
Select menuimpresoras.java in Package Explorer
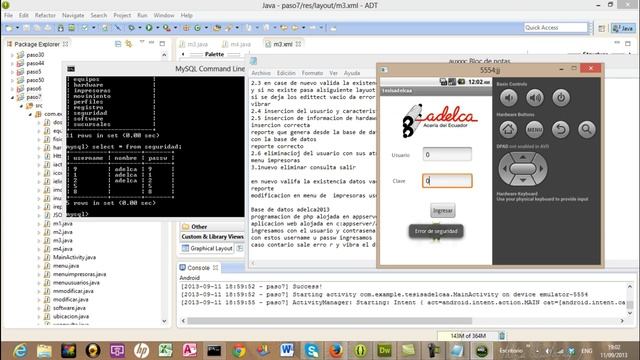coord(79,274)
